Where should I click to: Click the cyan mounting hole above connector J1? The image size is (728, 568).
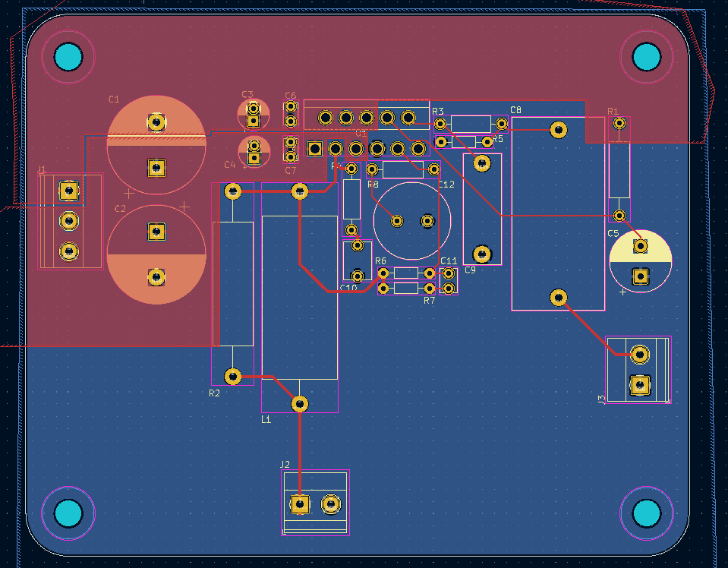68,57
